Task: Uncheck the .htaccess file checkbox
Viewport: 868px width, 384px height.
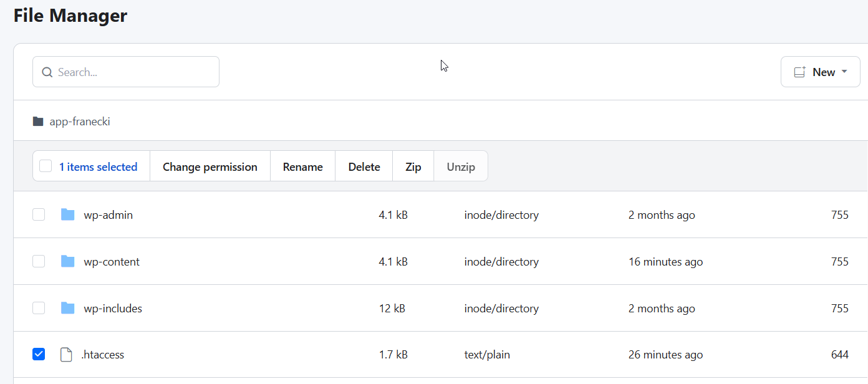Action: click(x=39, y=355)
